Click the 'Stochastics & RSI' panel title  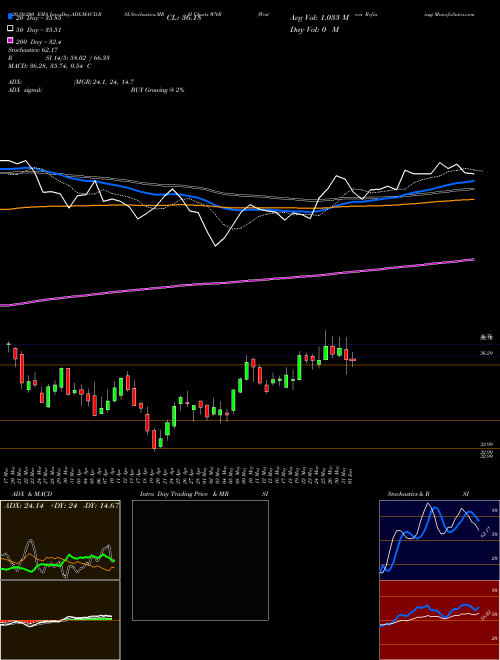(428, 494)
